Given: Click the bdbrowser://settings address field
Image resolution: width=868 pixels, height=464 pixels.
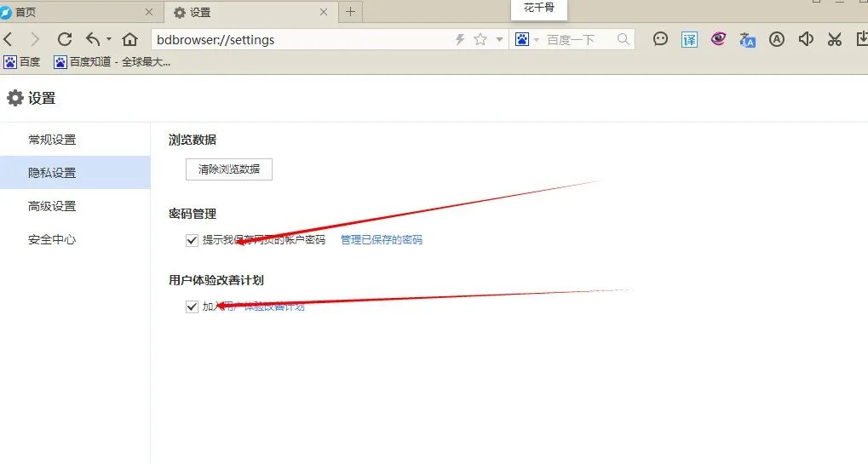Looking at the screenshot, I should tap(298, 39).
